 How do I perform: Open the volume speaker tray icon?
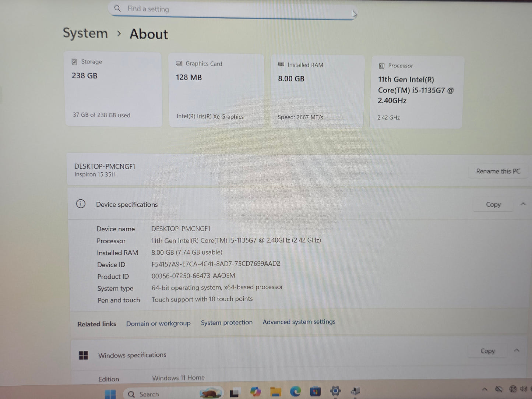(x=524, y=388)
